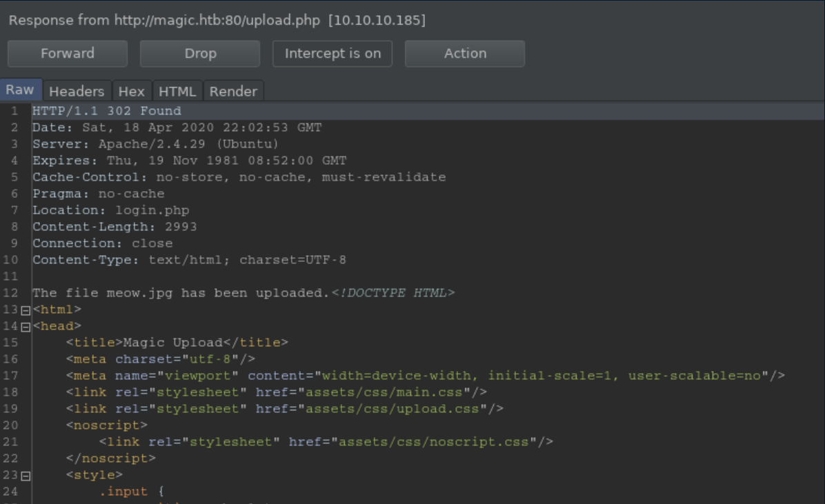Switch to the Headers tab

[76, 91]
